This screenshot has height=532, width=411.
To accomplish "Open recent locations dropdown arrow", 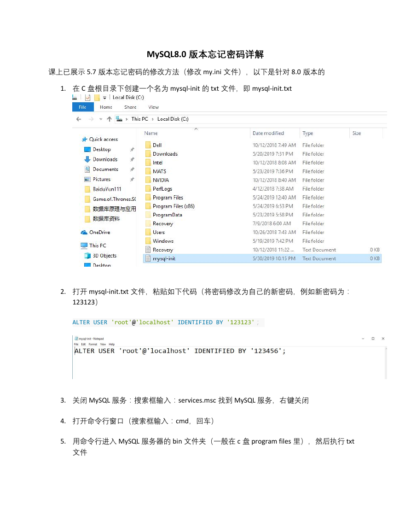I will [x=101, y=119].
